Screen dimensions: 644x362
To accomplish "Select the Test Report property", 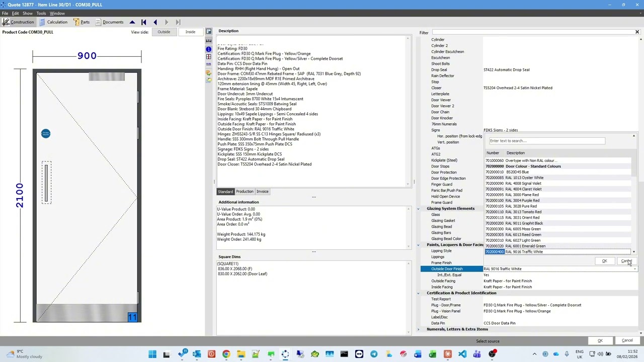I will pos(441,299).
